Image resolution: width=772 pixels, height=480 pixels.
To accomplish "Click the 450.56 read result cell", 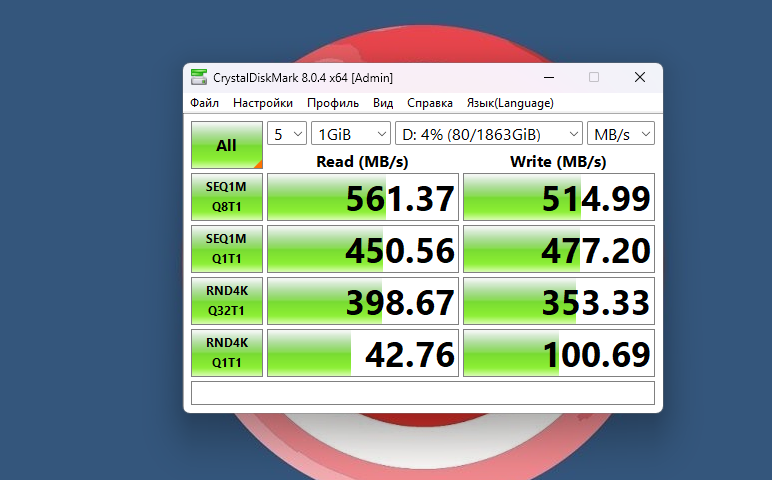I will pos(363,249).
